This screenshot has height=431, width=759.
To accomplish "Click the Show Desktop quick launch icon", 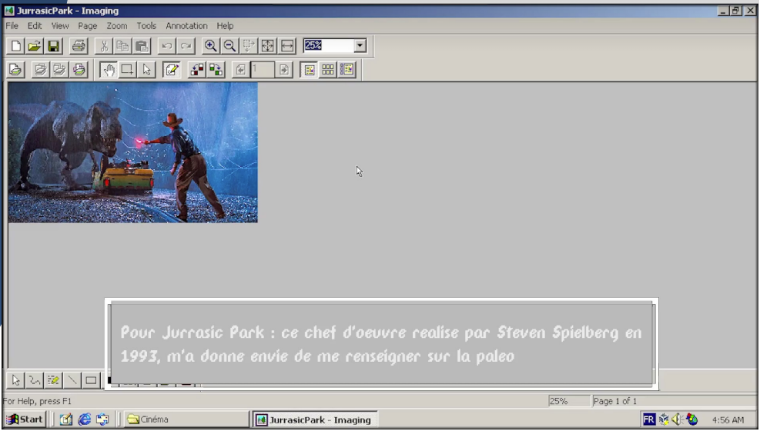I will click(66, 419).
